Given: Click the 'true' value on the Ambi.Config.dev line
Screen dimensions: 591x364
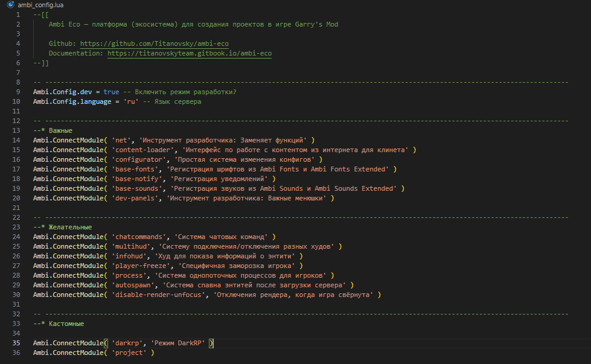Looking at the screenshot, I should coord(111,92).
